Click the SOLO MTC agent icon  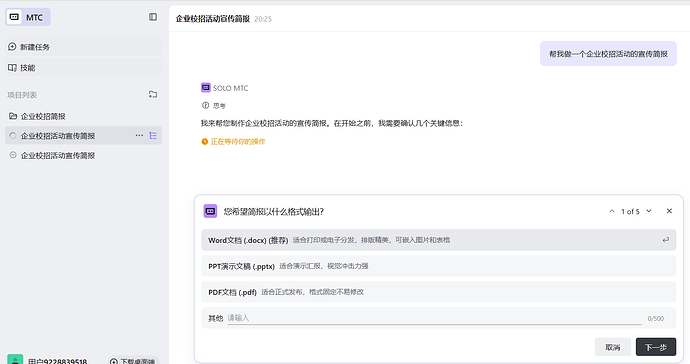pos(206,88)
